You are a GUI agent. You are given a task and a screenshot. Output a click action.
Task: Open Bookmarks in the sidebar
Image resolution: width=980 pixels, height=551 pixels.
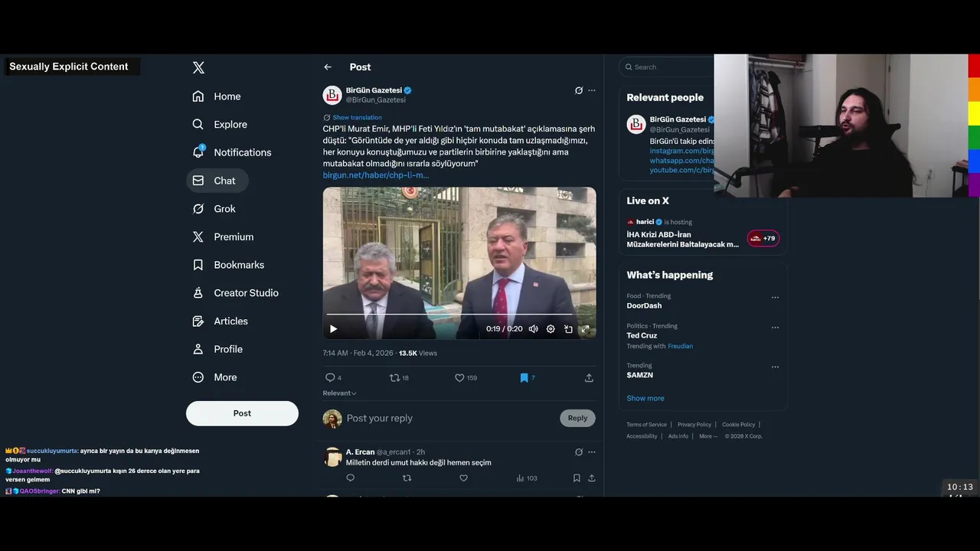tap(228, 265)
